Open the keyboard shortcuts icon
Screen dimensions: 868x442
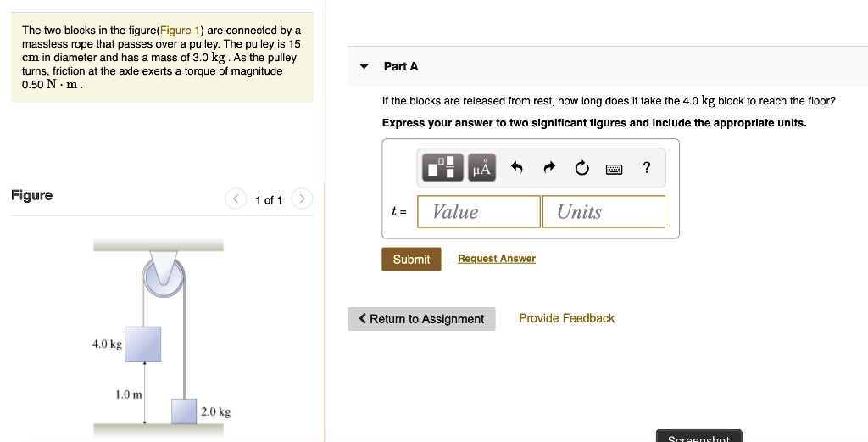[x=615, y=169]
